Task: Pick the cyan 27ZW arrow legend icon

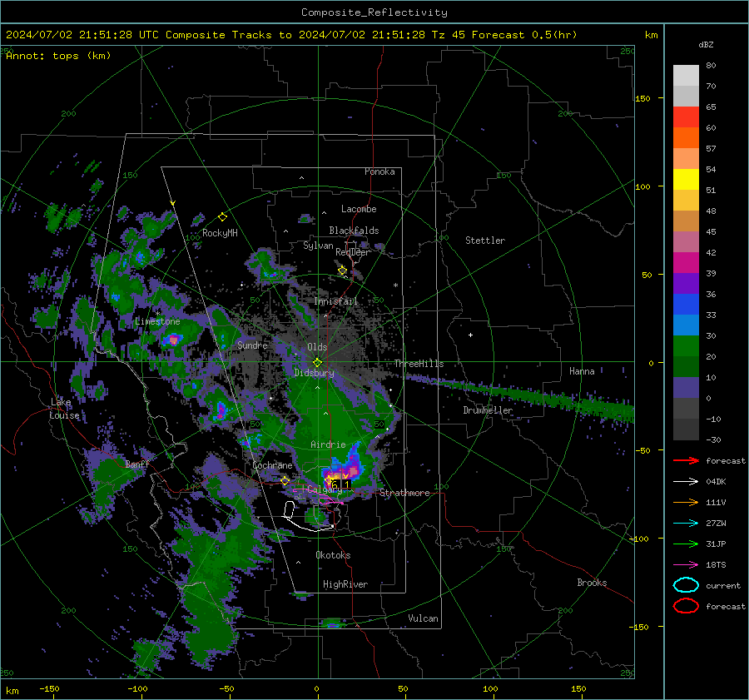Action: coord(686,524)
